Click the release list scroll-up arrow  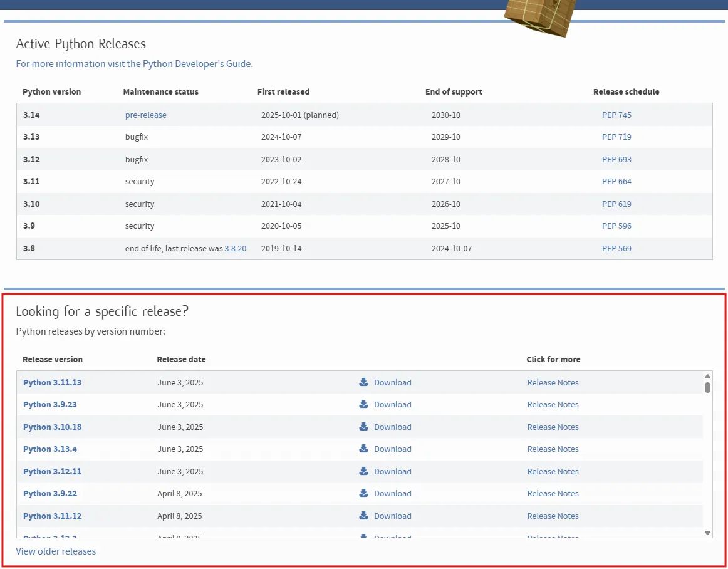coord(707,376)
